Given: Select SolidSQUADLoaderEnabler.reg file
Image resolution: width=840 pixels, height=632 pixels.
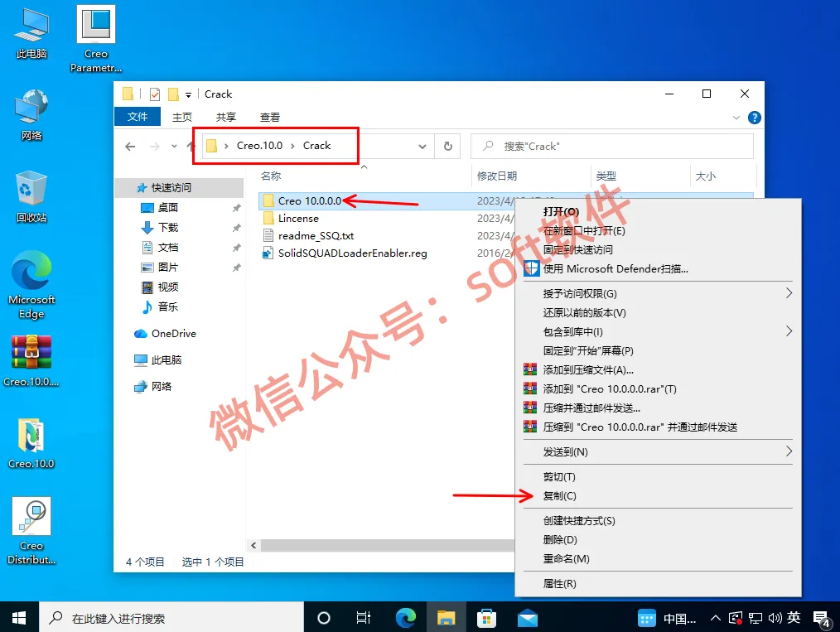Looking at the screenshot, I should point(353,253).
